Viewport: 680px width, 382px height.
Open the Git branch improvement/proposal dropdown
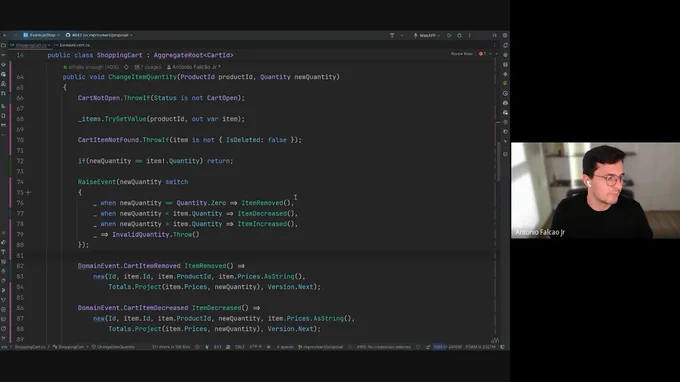coord(99,35)
